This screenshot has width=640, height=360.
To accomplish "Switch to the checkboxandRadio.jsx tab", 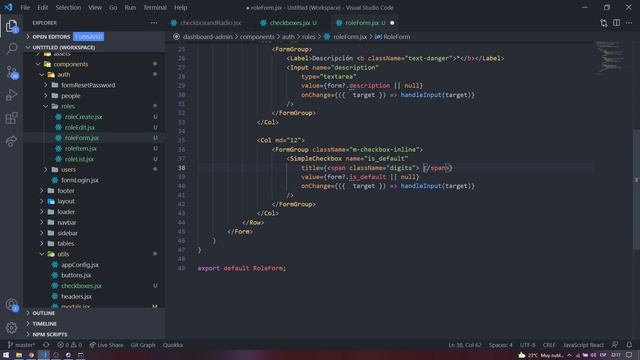I will pyautogui.click(x=210, y=23).
